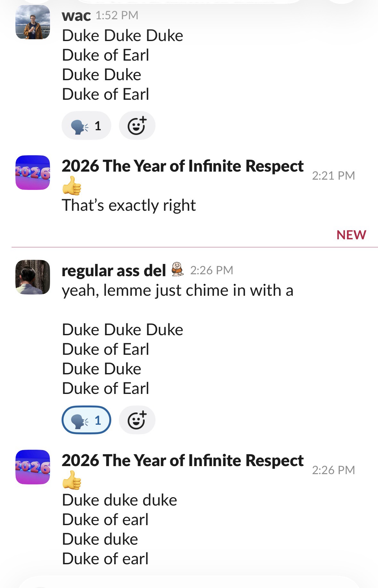Open wac's profile via username
This screenshot has width=378, height=588.
pyautogui.click(x=76, y=15)
